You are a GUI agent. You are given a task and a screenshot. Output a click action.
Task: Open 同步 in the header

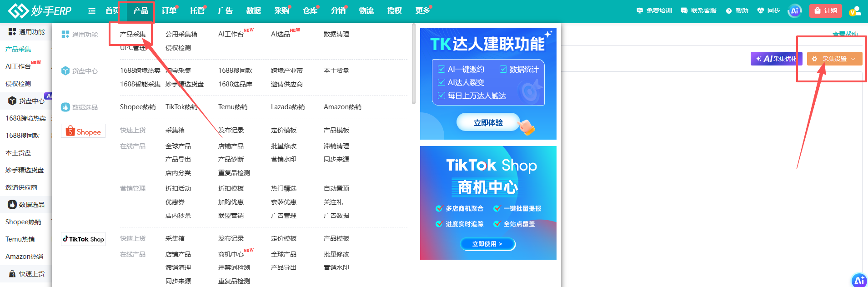click(x=768, y=10)
